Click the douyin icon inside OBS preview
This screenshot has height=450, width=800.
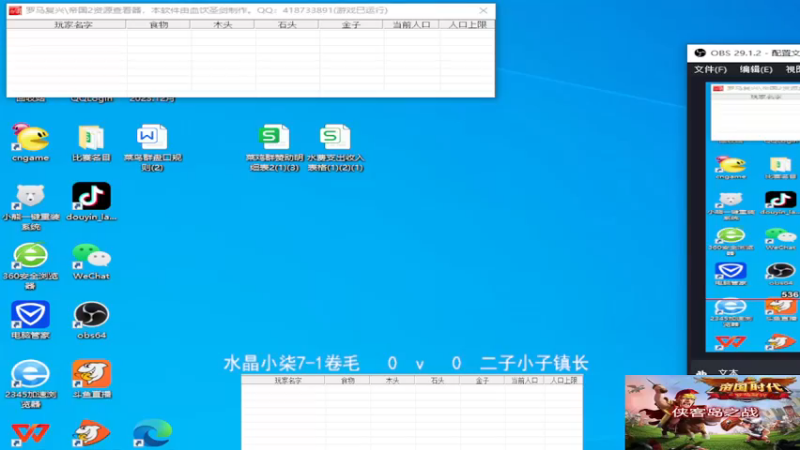tap(780, 199)
